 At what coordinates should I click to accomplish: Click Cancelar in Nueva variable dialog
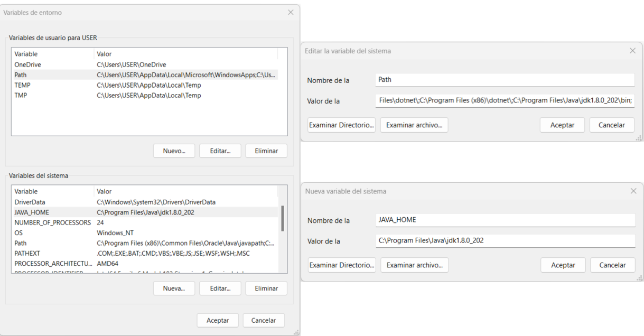pyautogui.click(x=613, y=265)
